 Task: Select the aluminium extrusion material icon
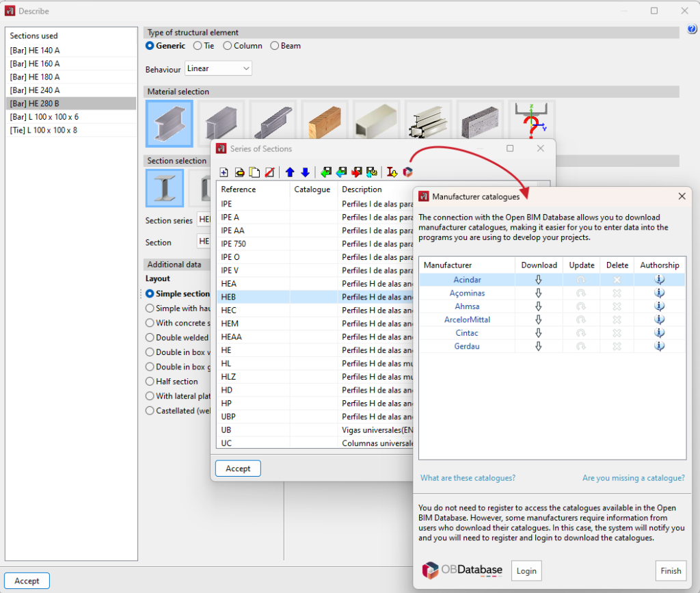(x=429, y=120)
